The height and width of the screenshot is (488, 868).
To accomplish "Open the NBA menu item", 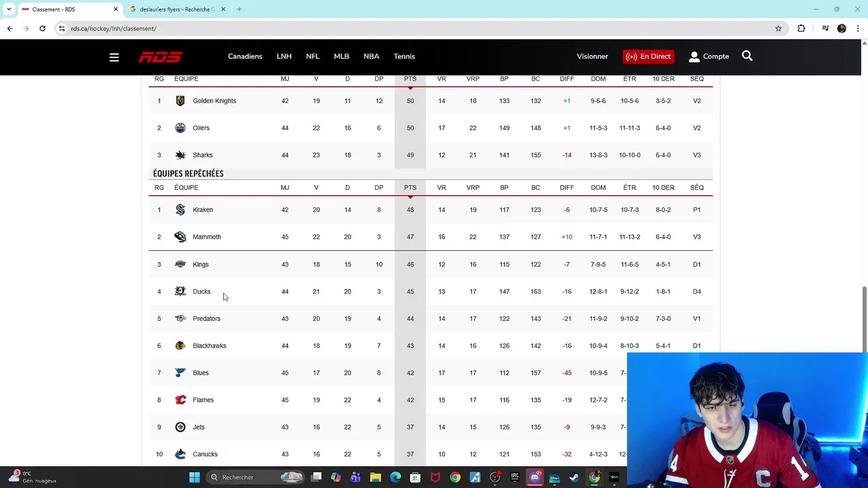I will [371, 57].
